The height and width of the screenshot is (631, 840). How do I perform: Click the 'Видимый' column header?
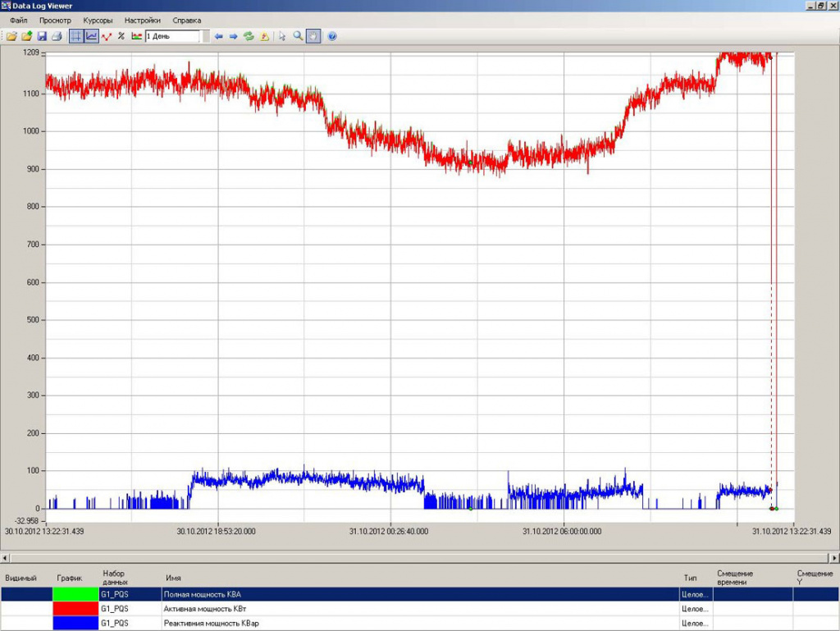click(x=21, y=578)
